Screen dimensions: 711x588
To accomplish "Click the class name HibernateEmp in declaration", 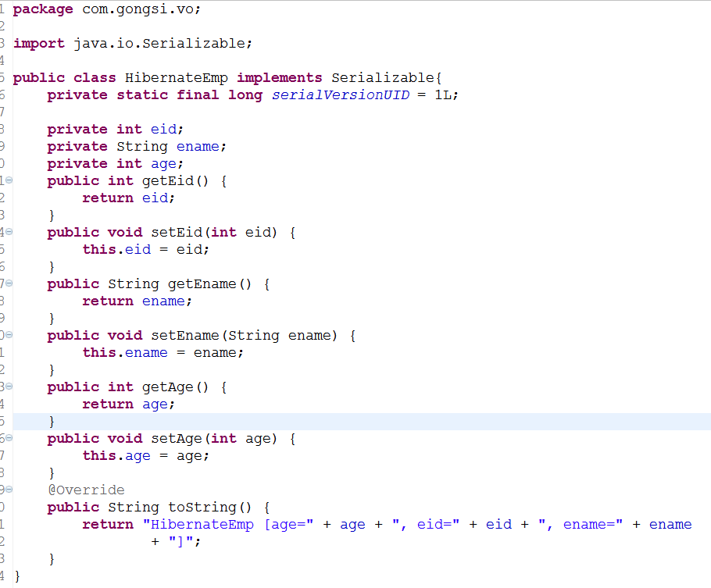I will tap(177, 78).
